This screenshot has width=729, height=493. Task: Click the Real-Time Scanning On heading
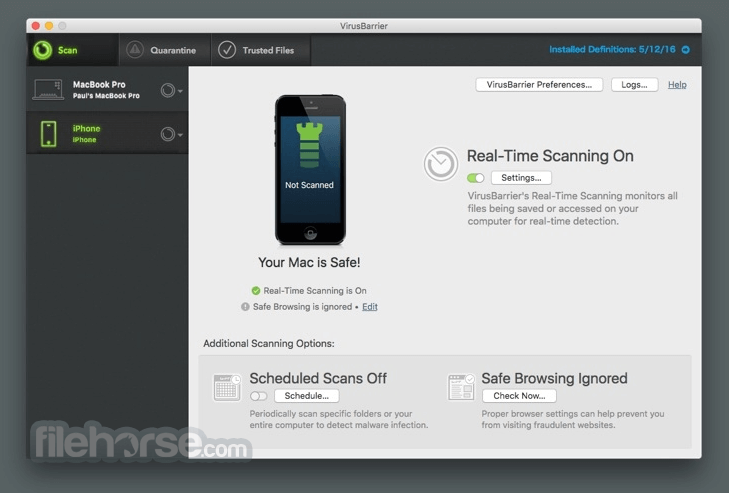(550, 156)
